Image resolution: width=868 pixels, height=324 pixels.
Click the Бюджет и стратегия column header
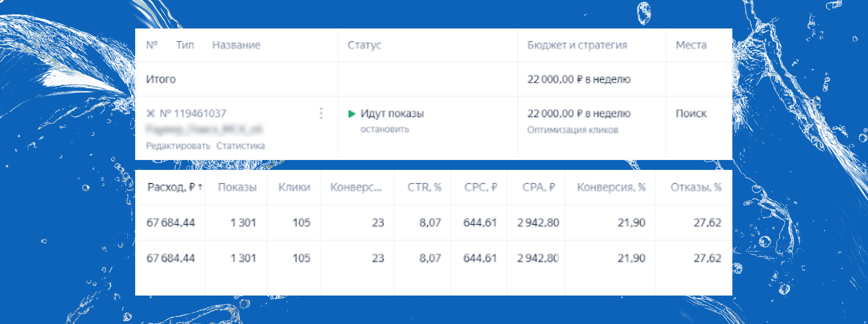point(577,45)
